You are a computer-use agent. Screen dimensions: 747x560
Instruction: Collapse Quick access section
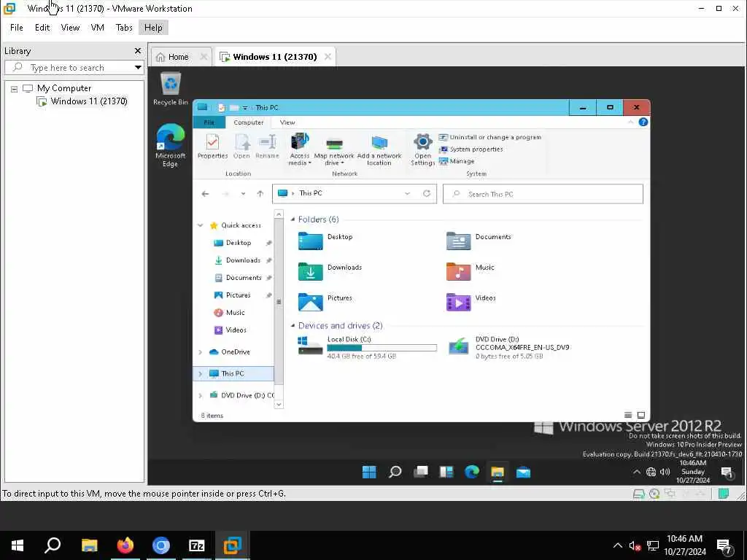[201, 225]
